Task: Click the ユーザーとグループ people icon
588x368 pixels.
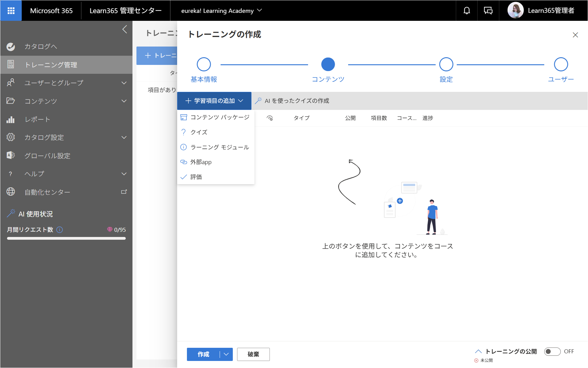Action: [x=11, y=83]
